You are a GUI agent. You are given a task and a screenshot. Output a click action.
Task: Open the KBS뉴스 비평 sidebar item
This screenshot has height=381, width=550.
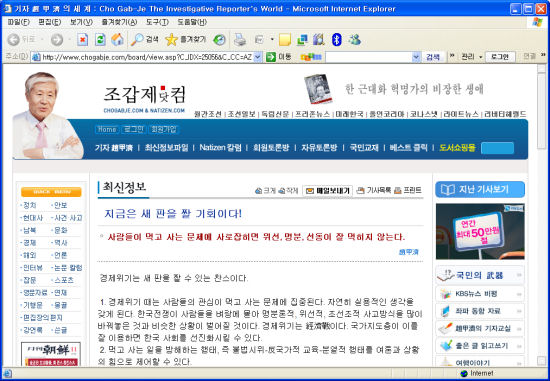coord(480,294)
